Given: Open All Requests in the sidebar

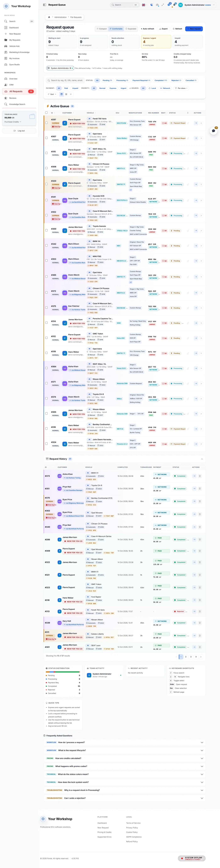Looking at the screenshot, I should click(x=19, y=91).
